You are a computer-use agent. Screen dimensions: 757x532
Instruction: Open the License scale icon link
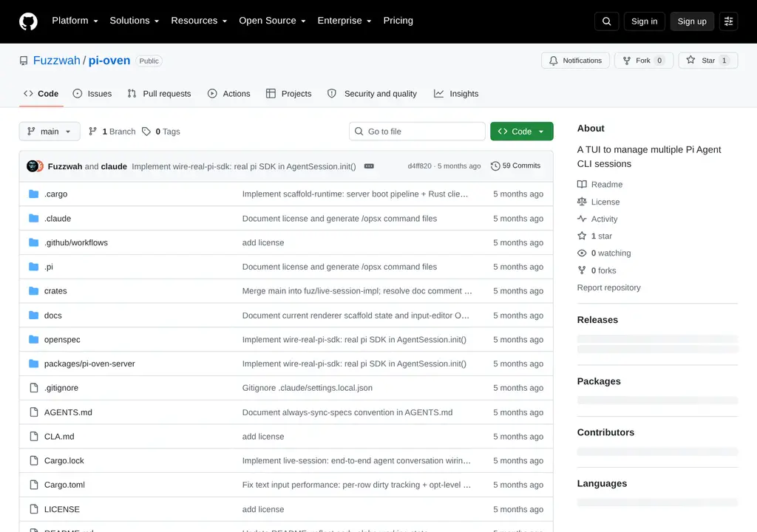[x=598, y=202]
